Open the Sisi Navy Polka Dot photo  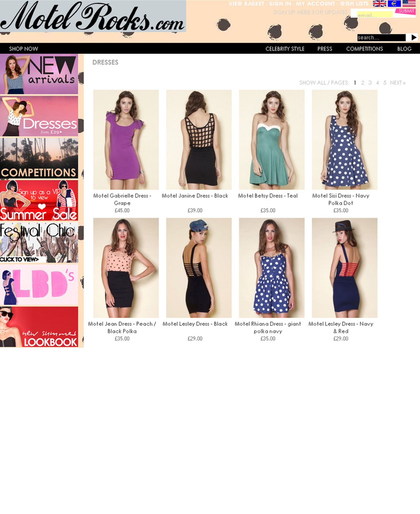(x=345, y=140)
